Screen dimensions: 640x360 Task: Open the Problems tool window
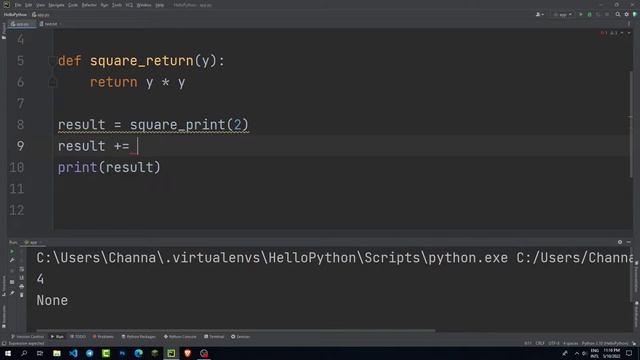click(x=103, y=337)
